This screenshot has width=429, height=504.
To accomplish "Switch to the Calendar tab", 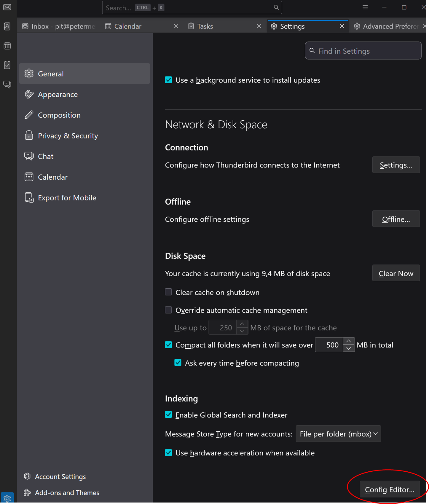I will (128, 26).
